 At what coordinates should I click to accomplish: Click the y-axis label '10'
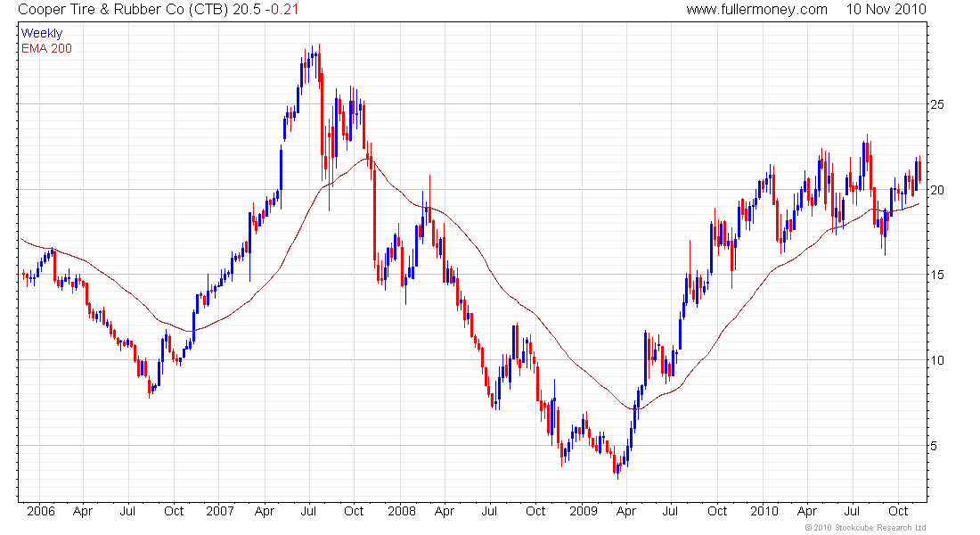(x=937, y=360)
